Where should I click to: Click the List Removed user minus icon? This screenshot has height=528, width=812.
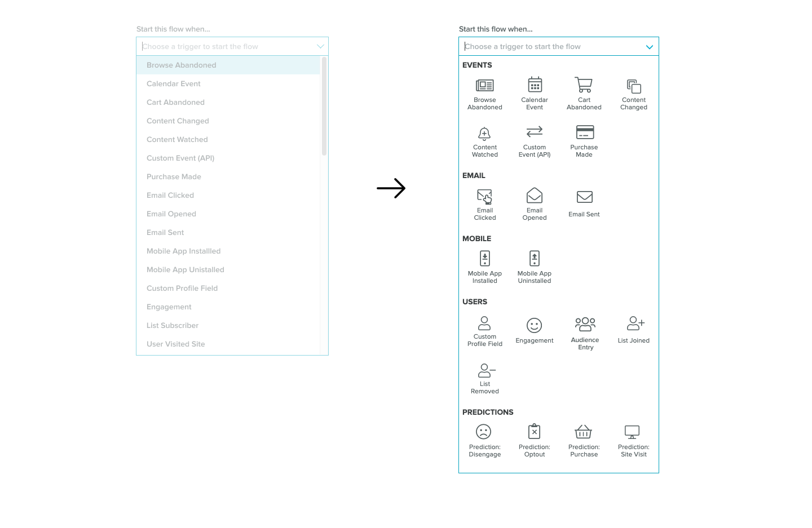point(486,371)
